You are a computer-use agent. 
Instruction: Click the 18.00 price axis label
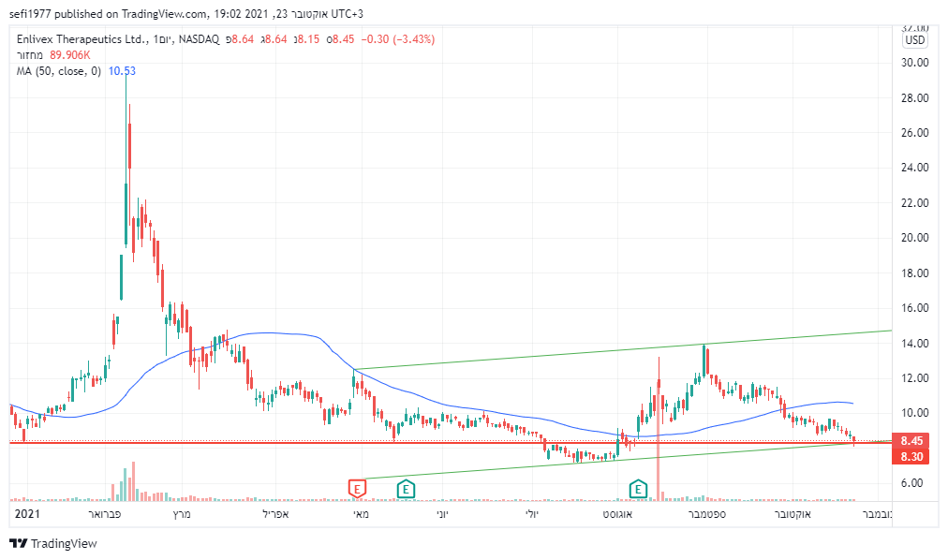[x=915, y=273]
